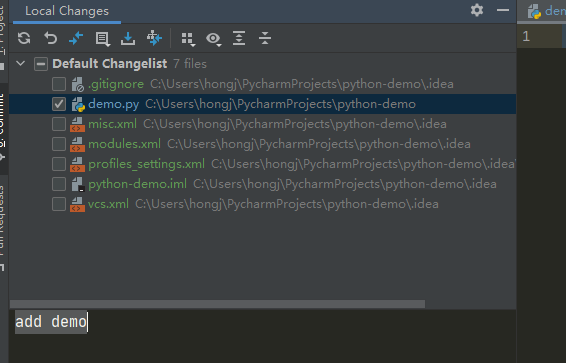Click the Default Changelist label
The image size is (566, 363).
point(109,64)
